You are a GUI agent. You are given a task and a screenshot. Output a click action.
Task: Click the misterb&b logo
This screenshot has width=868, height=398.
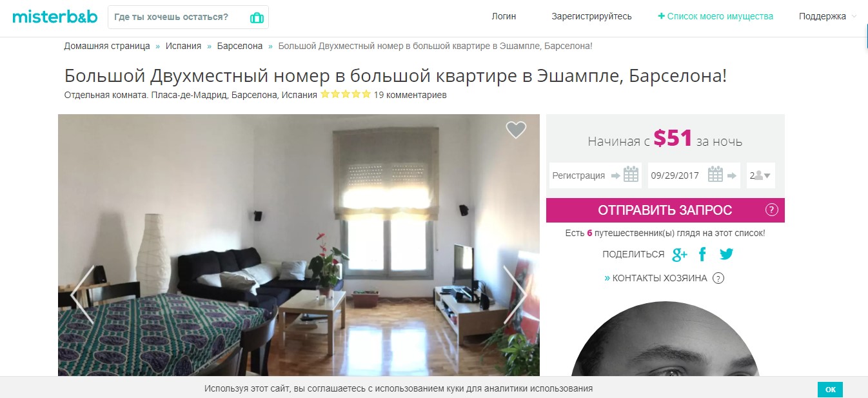[x=55, y=17]
